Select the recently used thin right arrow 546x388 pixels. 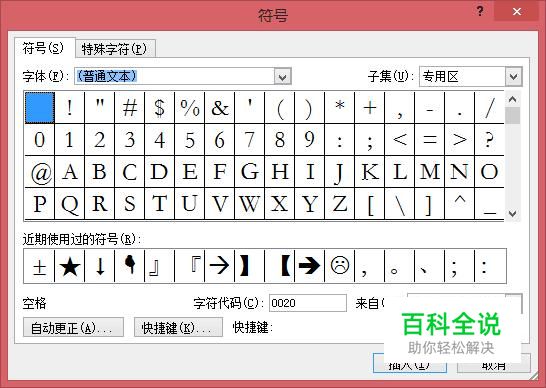219,266
